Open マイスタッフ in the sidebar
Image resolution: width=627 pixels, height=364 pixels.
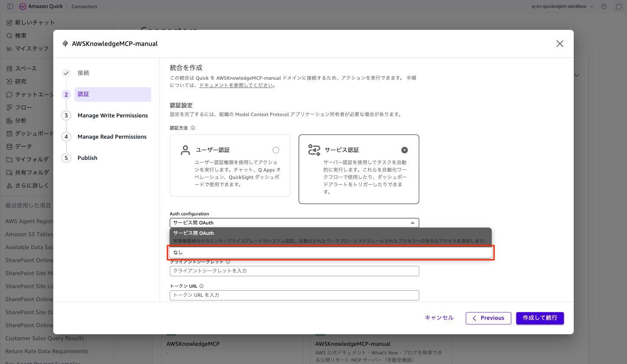coord(27,49)
